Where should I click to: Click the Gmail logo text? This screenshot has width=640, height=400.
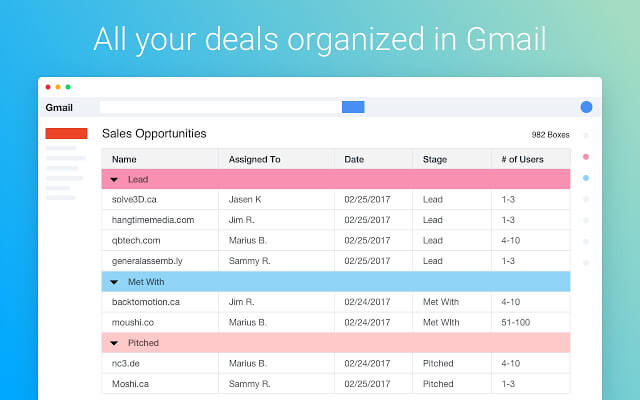point(59,107)
